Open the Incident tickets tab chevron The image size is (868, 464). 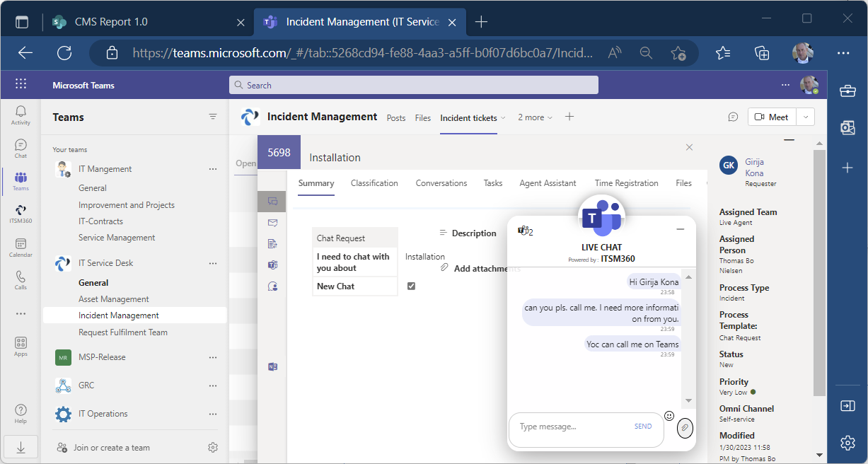pos(504,118)
